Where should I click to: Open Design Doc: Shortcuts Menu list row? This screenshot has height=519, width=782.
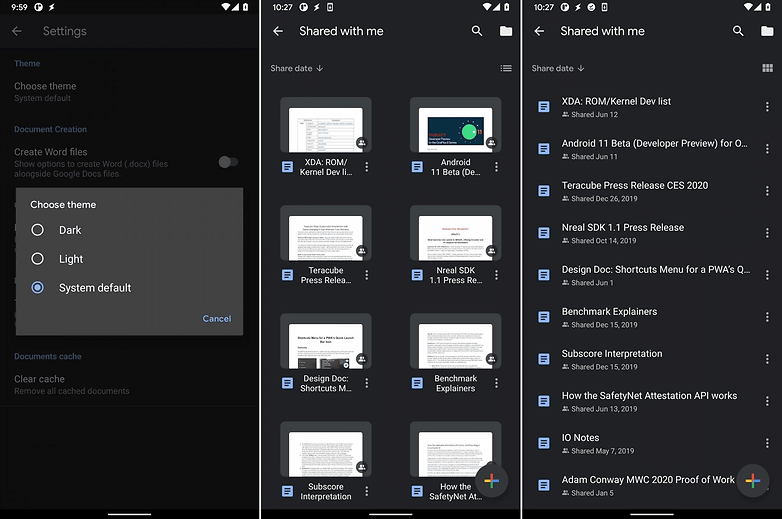(652, 275)
